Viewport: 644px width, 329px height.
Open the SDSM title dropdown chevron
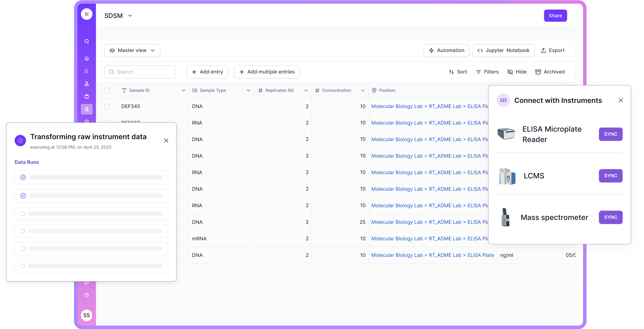(130, 16)
